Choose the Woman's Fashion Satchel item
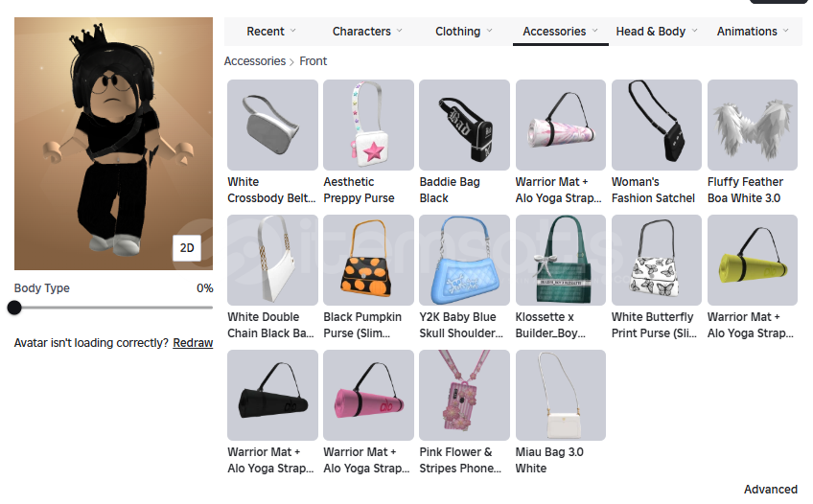 coord(657,125)
